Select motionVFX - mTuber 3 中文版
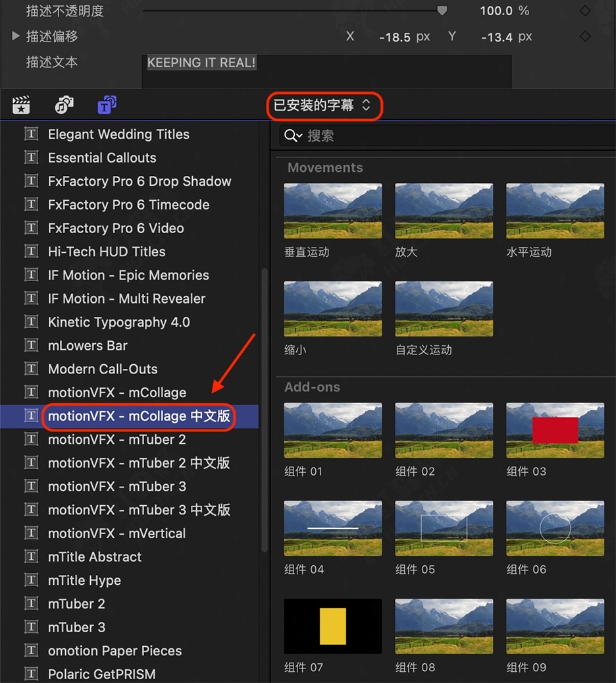 [x=139, y=510]
